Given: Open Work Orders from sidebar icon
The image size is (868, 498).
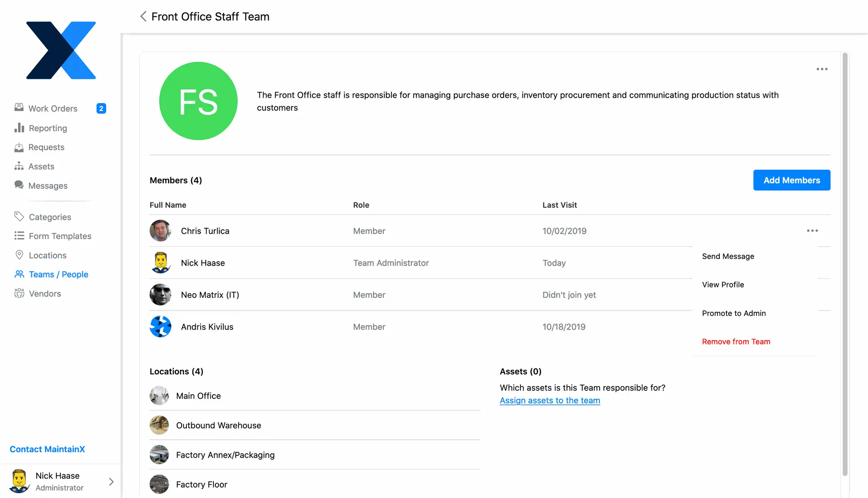Looking at the screenshot, I should [19, 108].
